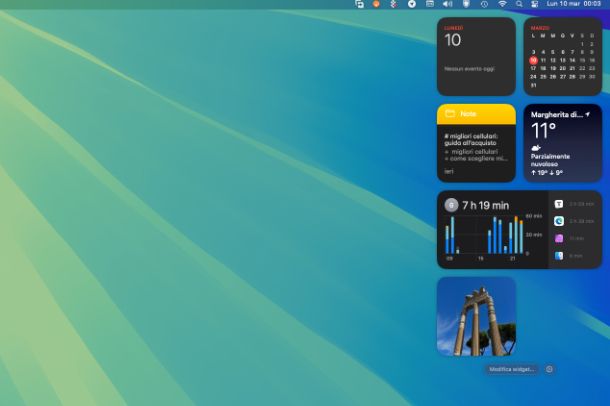610x406 pixels.
Task: Click 'Nessun evento oggi' text
Action: click(x=470, y=69)
